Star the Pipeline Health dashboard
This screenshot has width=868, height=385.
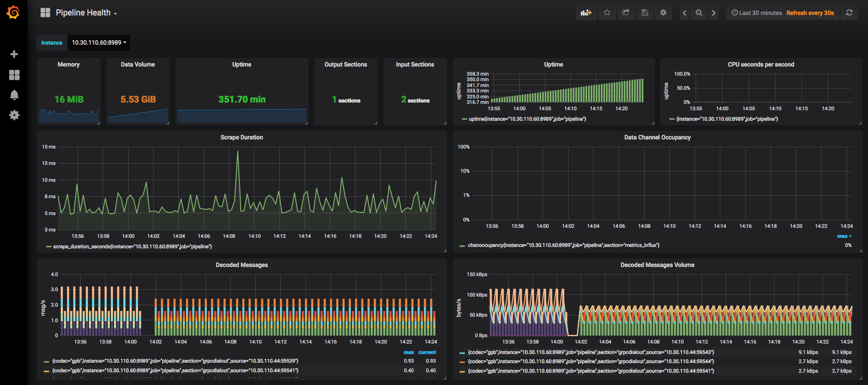(607, 13)
